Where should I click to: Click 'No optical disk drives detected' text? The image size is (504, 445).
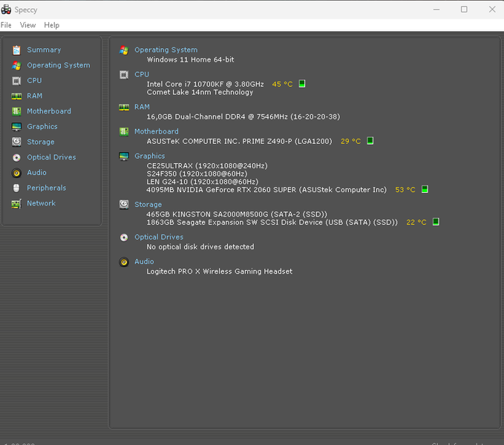point(200,247)
